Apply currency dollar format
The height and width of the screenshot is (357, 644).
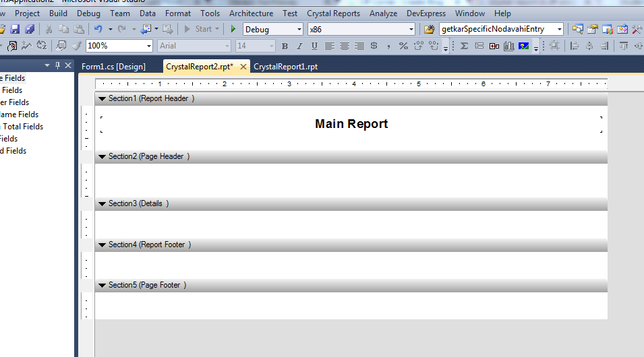374,46
